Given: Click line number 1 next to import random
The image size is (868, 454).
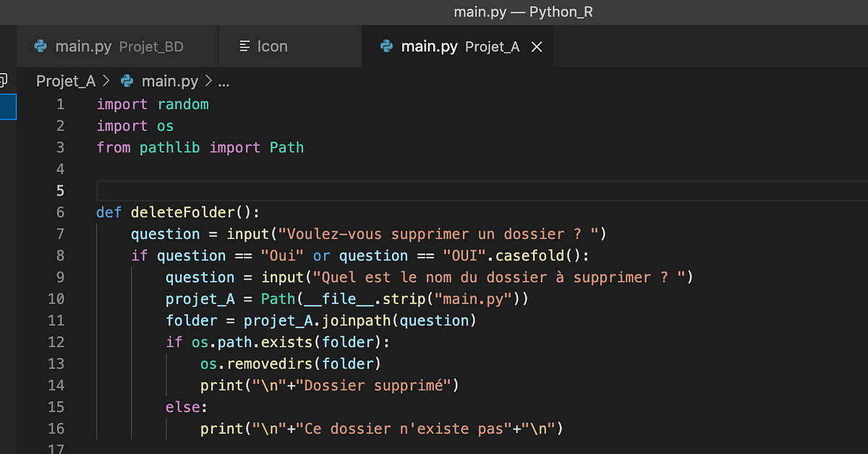Looking at the screenshot, I should tap(61, 104).
